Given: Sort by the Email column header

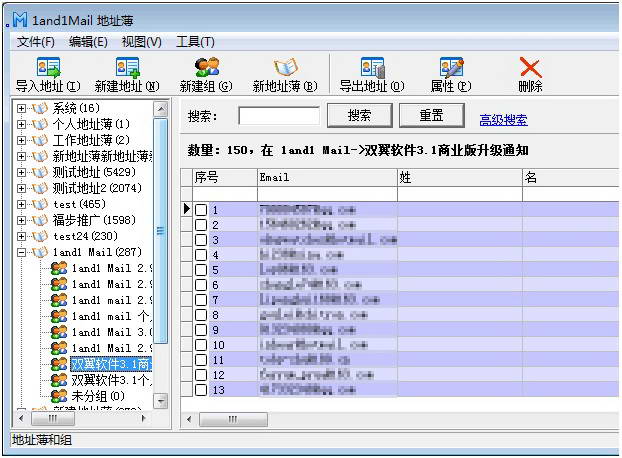Looking at the screenshot, I should pos(327,177).
